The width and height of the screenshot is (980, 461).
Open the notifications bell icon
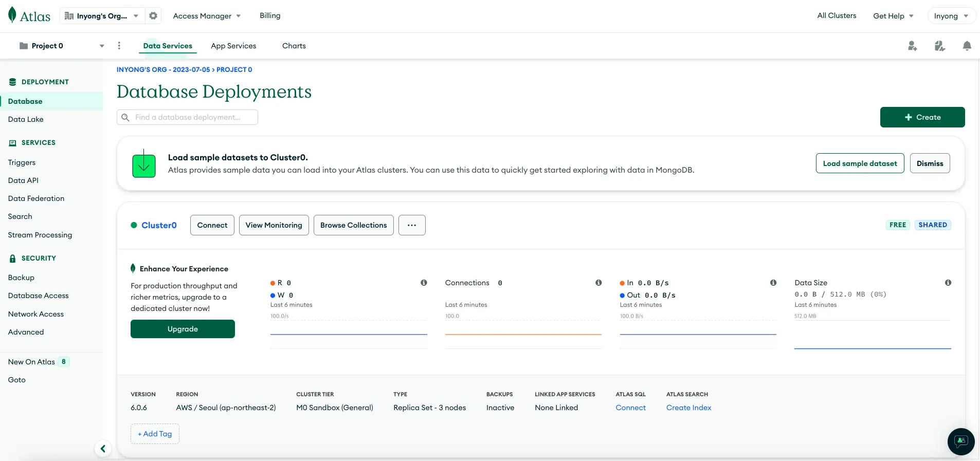tap(967, 46)
